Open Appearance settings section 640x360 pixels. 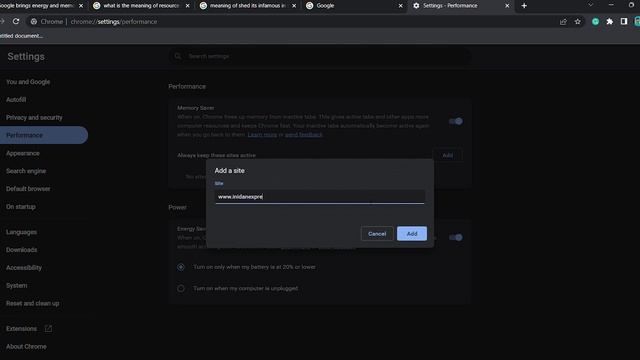pos(22,153)
